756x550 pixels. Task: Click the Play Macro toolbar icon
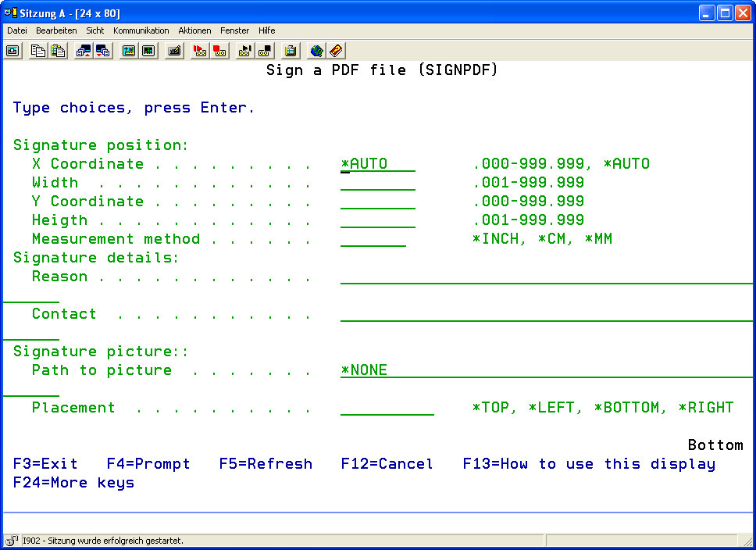(245, 51)
